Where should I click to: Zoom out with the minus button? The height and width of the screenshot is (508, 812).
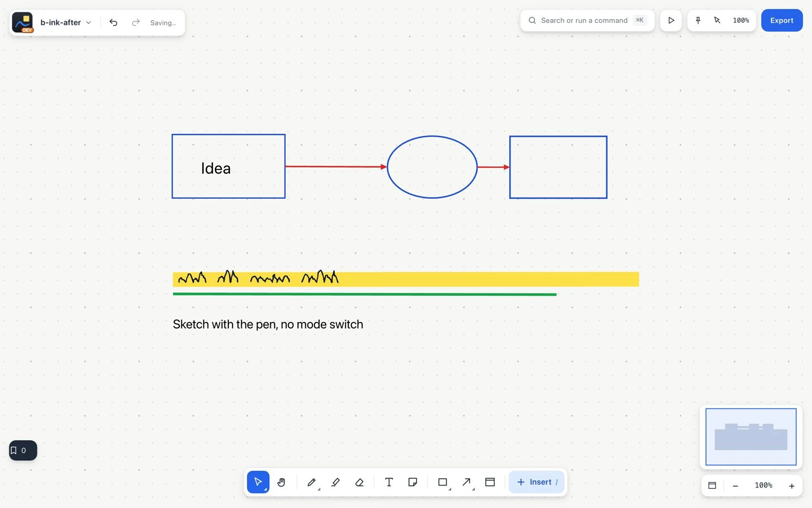736,486
